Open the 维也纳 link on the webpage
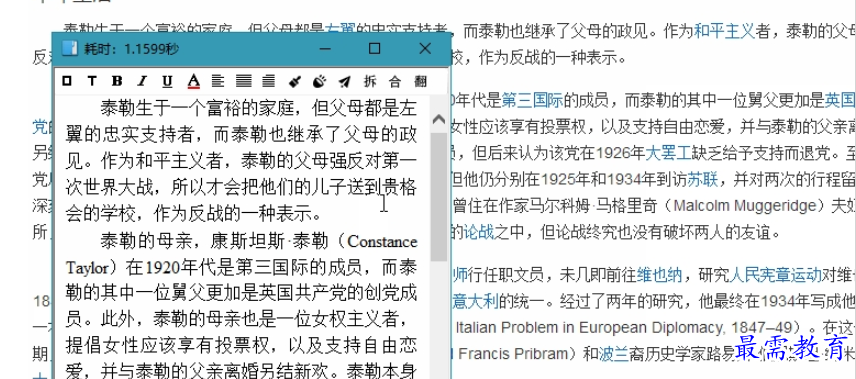Screen dimensions: 856x379 coord(659,275)
